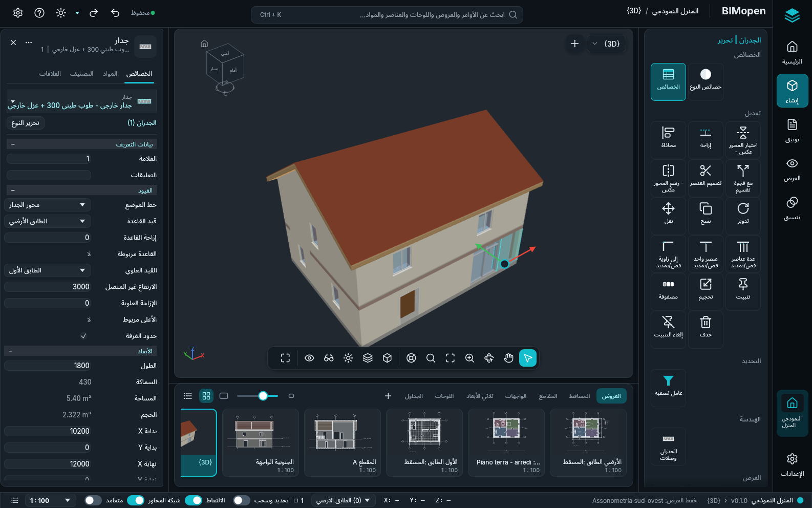This screenshot has width=812, height=508.
Task: Open the المقاطع tab in views panel
Action: [x=548, y=396]
